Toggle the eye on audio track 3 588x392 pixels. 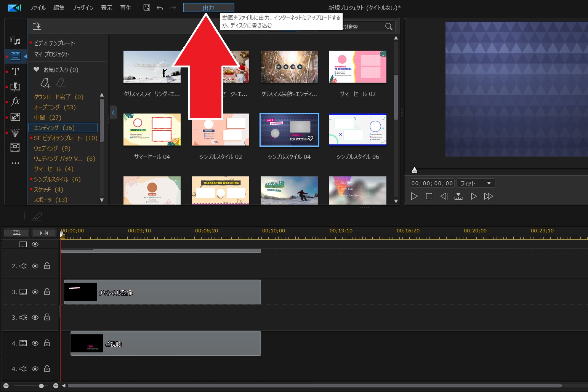coord(35,317)
